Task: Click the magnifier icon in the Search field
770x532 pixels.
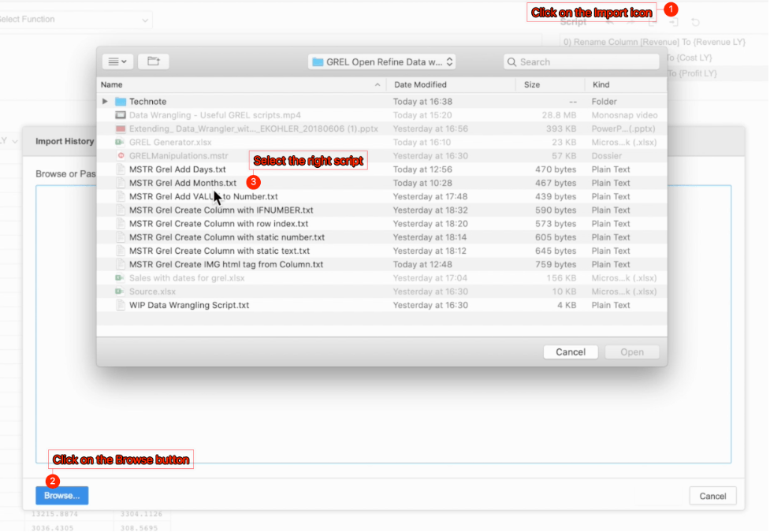Action: point(512,62)
